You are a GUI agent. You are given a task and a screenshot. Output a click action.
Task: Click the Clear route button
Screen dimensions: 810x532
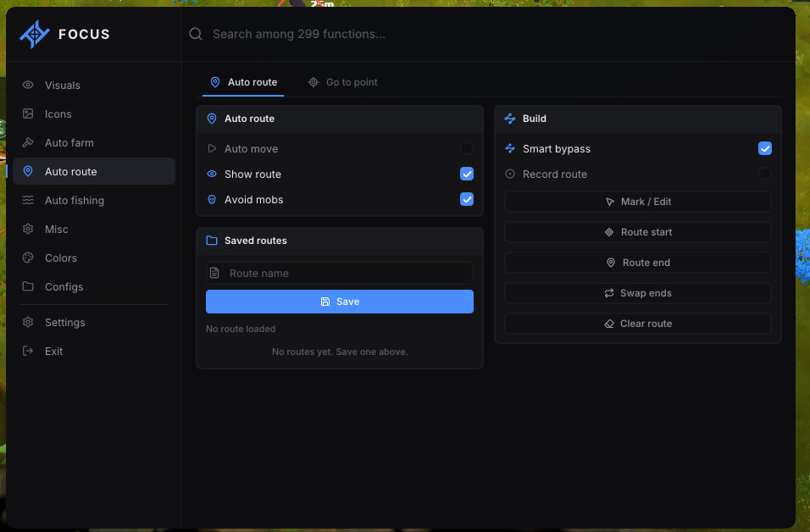pos(638,324)
